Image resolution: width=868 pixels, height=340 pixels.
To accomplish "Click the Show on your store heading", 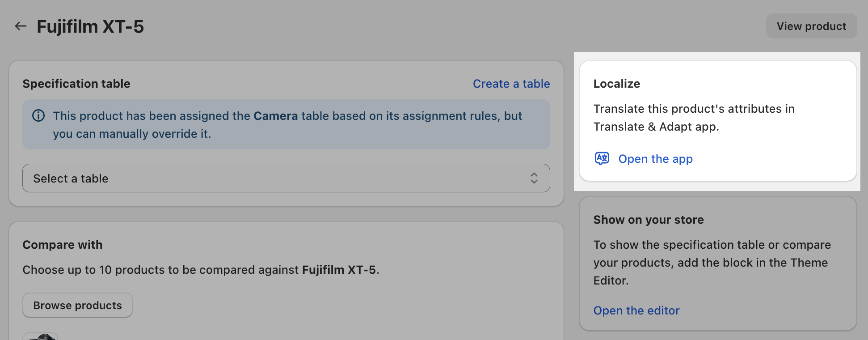I will tap(649, 220).
